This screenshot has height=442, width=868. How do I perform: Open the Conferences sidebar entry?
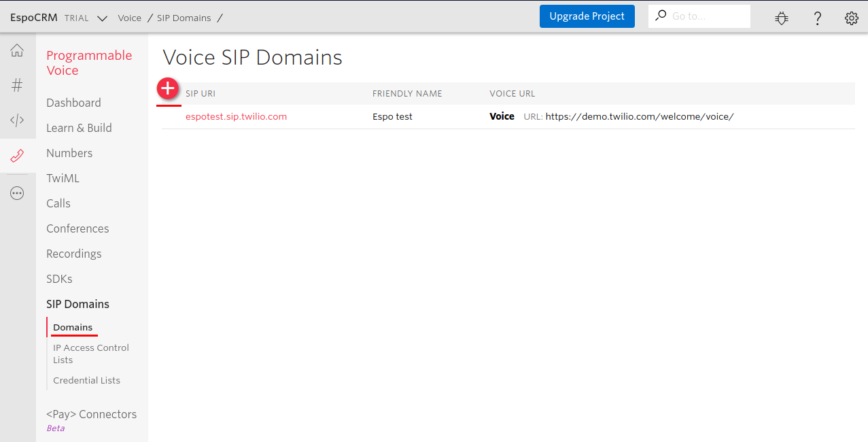click(x=77, y=228)
